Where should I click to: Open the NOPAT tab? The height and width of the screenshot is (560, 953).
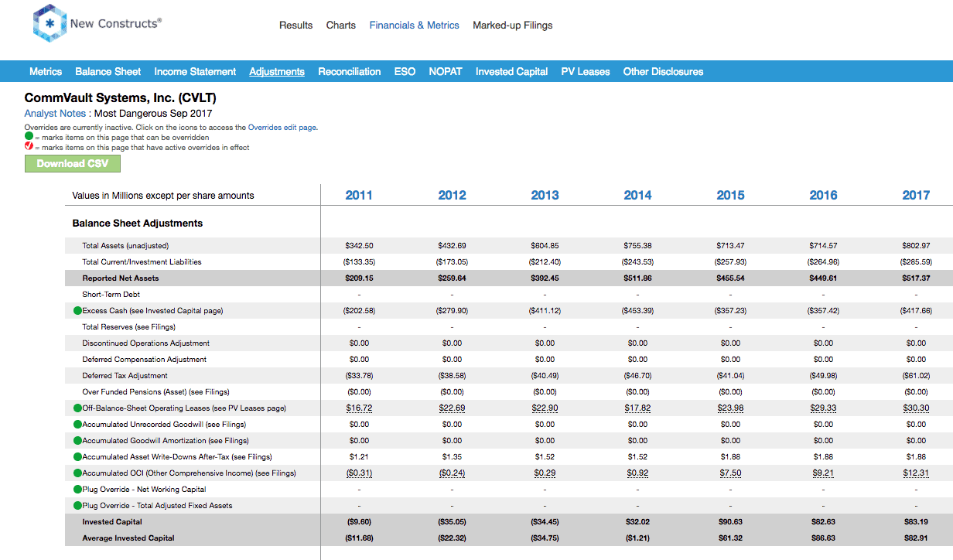pyautogui.click(x=446, y=72)
